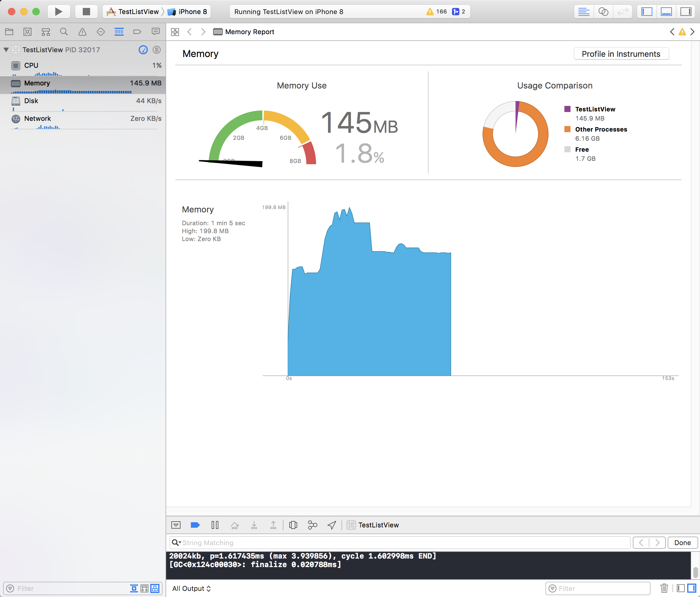This screenshot has height=597, width=700.
Task: Toggle the left navigator panel visibility
Action: click(647, 12)
